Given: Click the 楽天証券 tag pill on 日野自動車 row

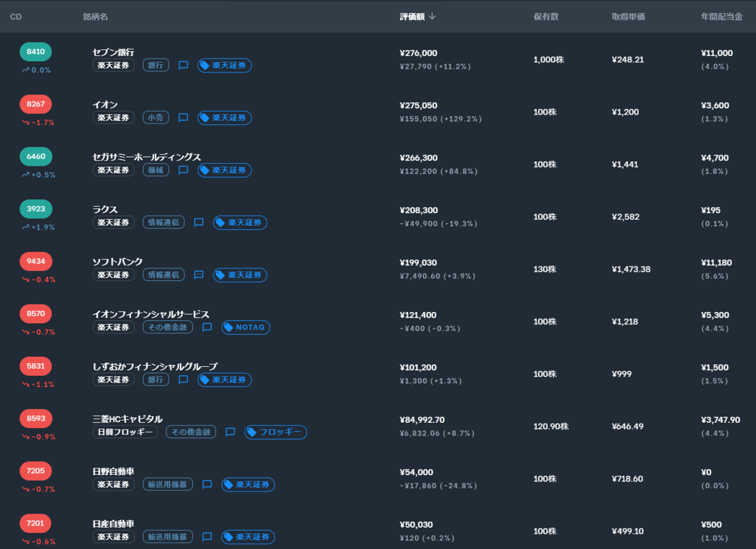Looking at the screenshot, I should [248, 484].
